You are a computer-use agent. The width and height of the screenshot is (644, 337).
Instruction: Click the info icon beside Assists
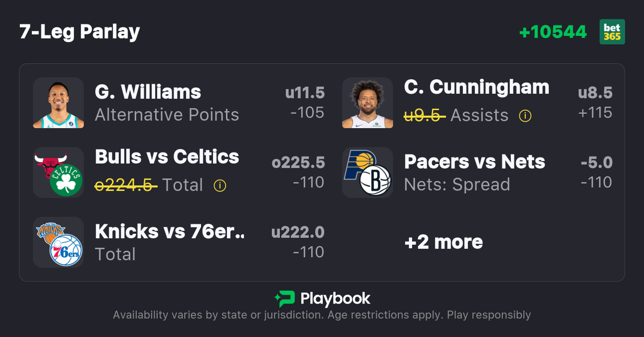[x=525, y=116]
